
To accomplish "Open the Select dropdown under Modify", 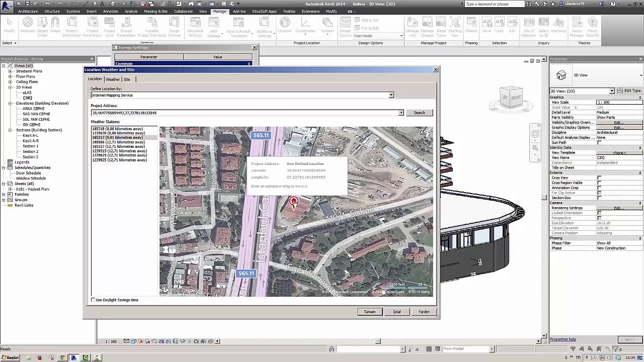I will coord(8,43).
